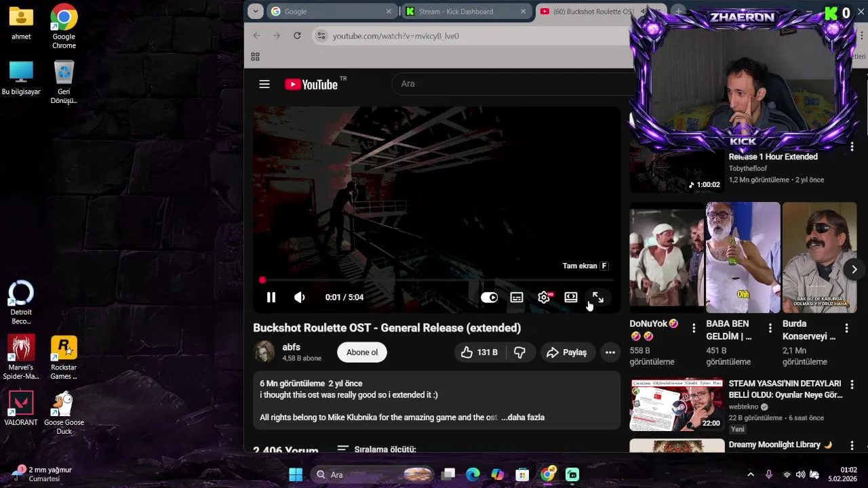868x488 pixels.
Task: Switch to the Google tab
Action: (x=330, y=12)
